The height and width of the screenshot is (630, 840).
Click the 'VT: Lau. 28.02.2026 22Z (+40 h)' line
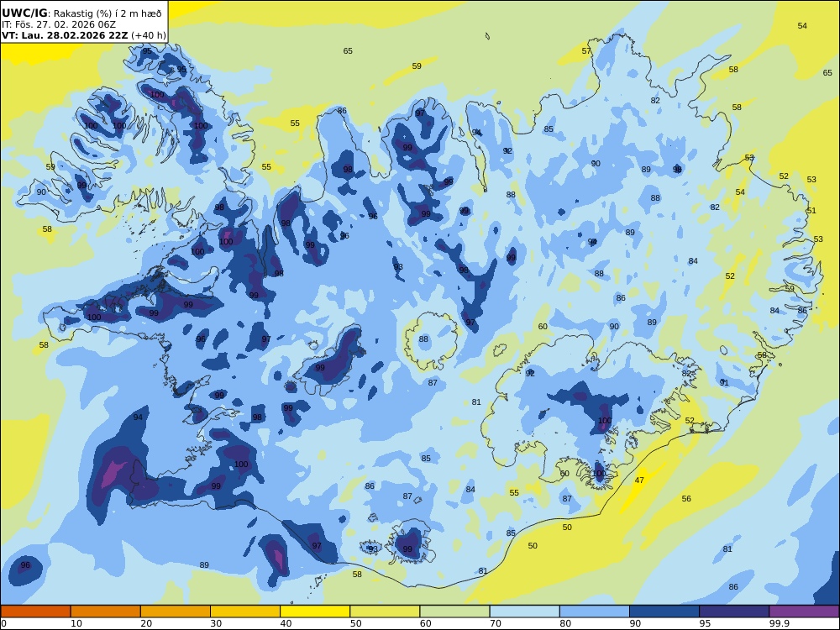click(84, 35)
